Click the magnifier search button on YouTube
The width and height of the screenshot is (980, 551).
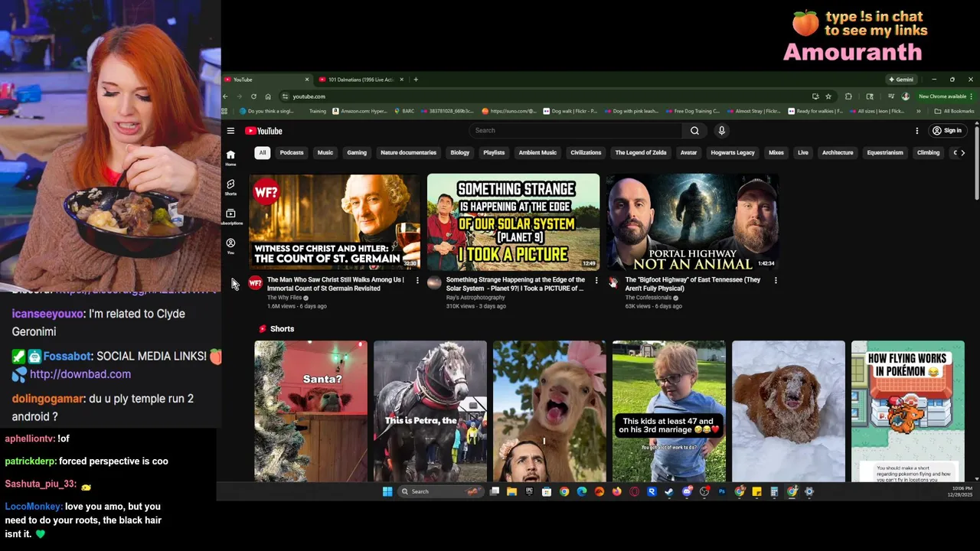click(694, 131)
